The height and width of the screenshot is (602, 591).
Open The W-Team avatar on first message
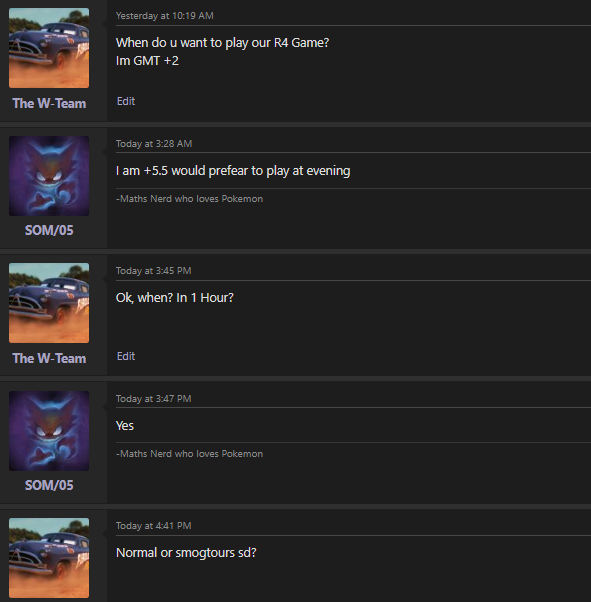point(49,48)
